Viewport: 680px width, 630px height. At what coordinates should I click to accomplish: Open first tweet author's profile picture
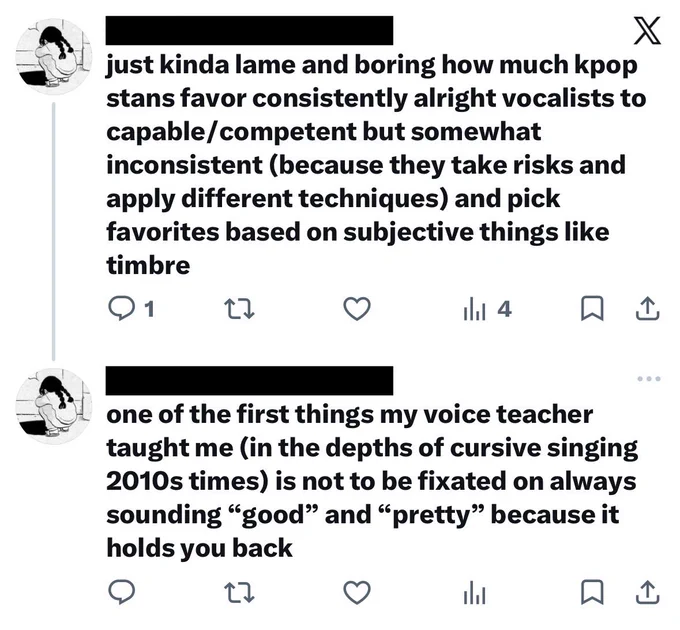(x=54, y=57)
